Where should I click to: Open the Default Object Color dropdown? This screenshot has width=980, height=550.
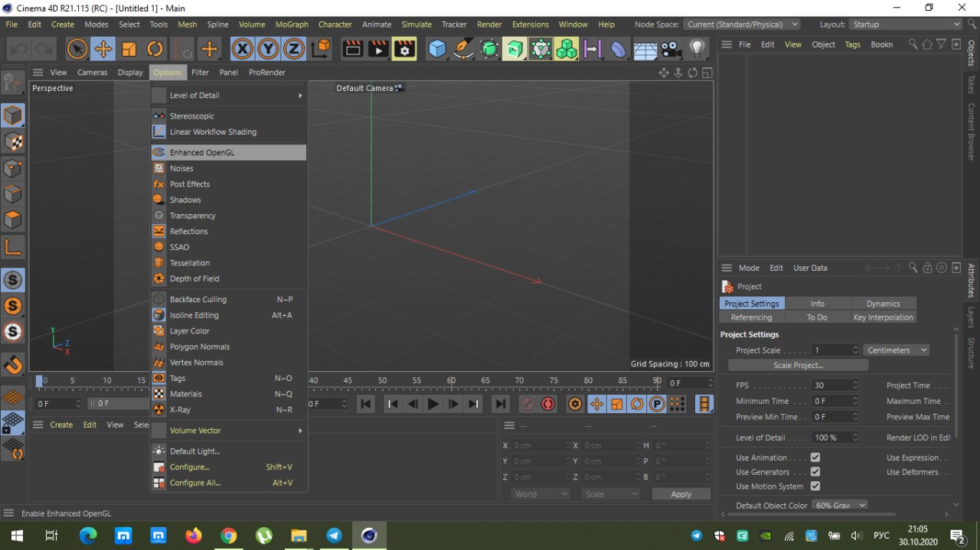tap(840, 506)
